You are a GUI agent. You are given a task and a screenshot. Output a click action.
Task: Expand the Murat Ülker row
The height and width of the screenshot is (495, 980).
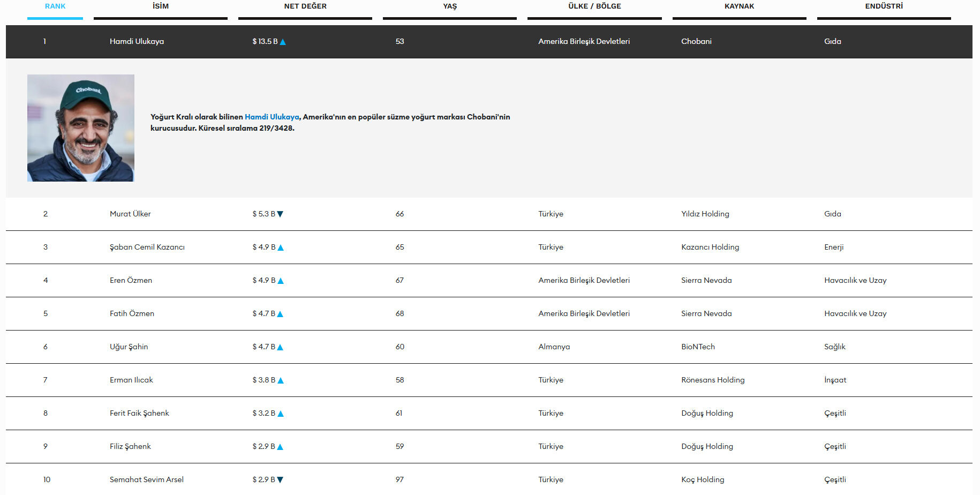(130, 214)
